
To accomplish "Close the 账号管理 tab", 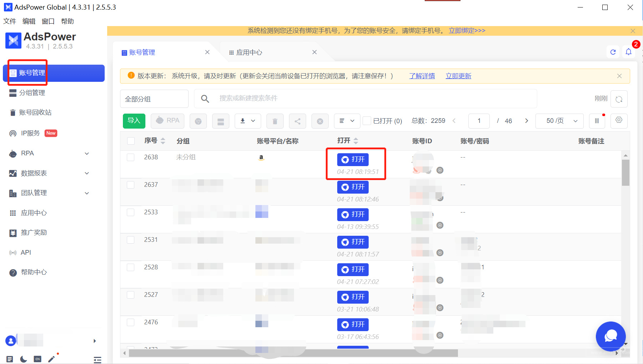I will click(207, 52).
